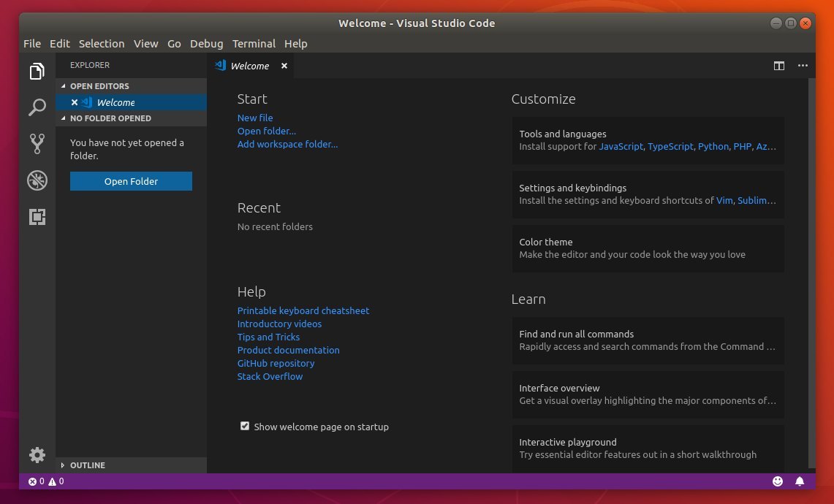Close the Welcome tab
Image resolution: width=834 pixels, height=504 pixels.
(x=284, y=66)
